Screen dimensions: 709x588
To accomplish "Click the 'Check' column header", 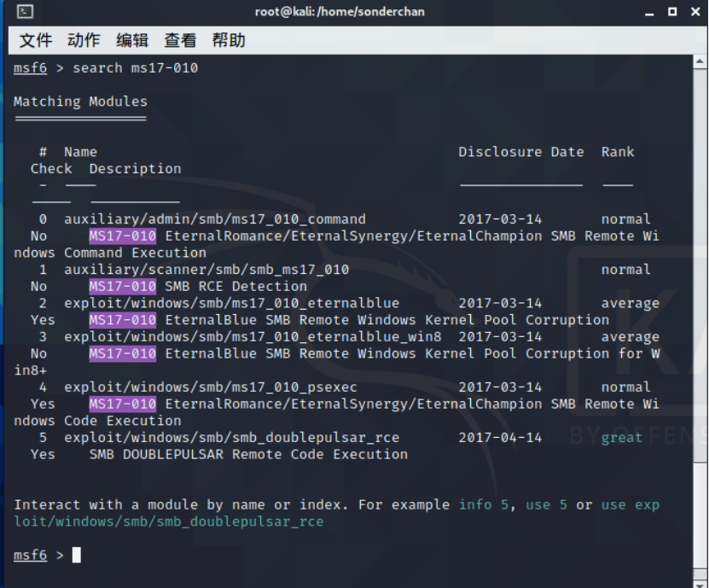I will pos(51,169).
